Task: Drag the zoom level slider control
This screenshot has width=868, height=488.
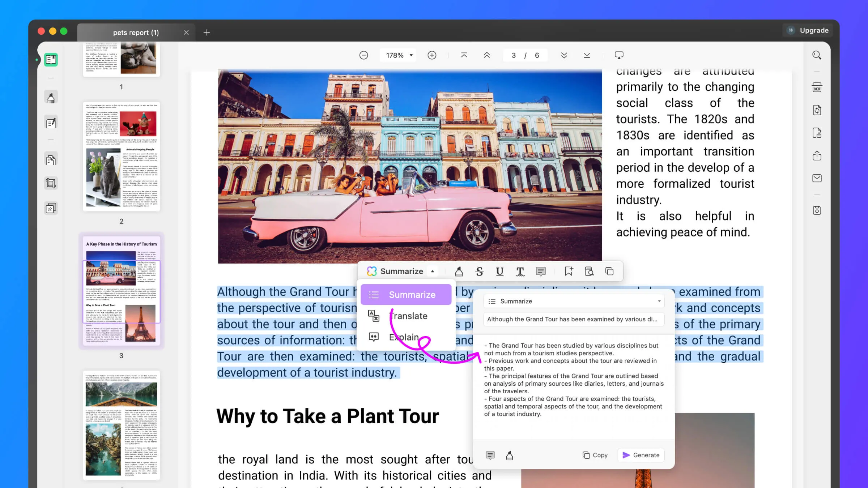Action: [397, 55]
